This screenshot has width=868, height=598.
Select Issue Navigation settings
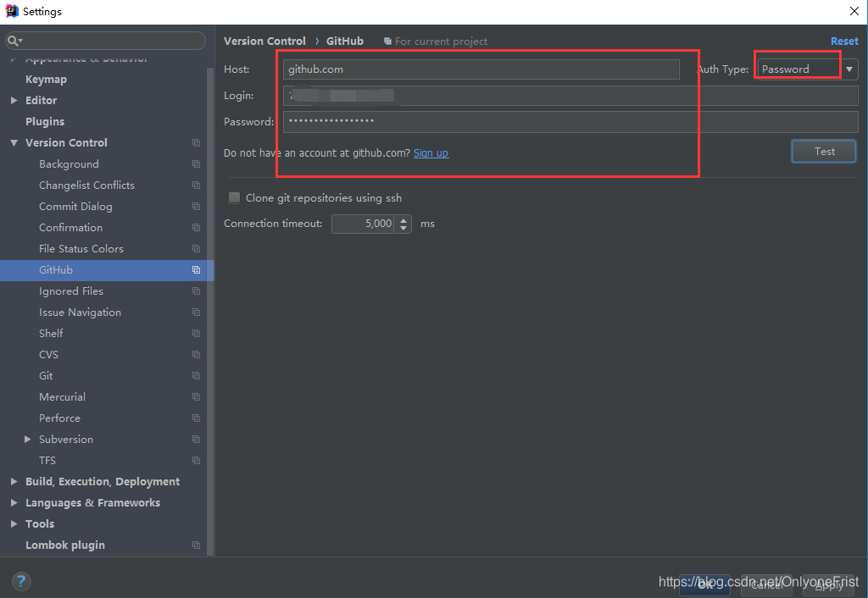(81, 312)
